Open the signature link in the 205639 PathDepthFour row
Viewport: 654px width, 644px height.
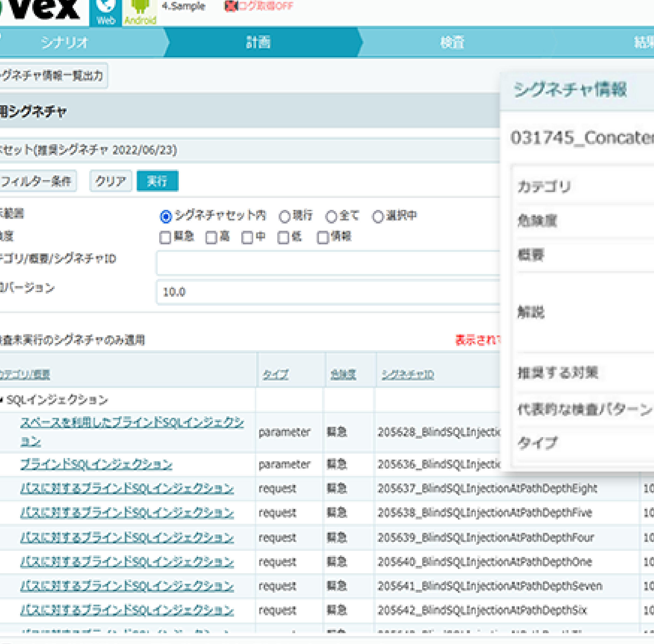(127, 537)
